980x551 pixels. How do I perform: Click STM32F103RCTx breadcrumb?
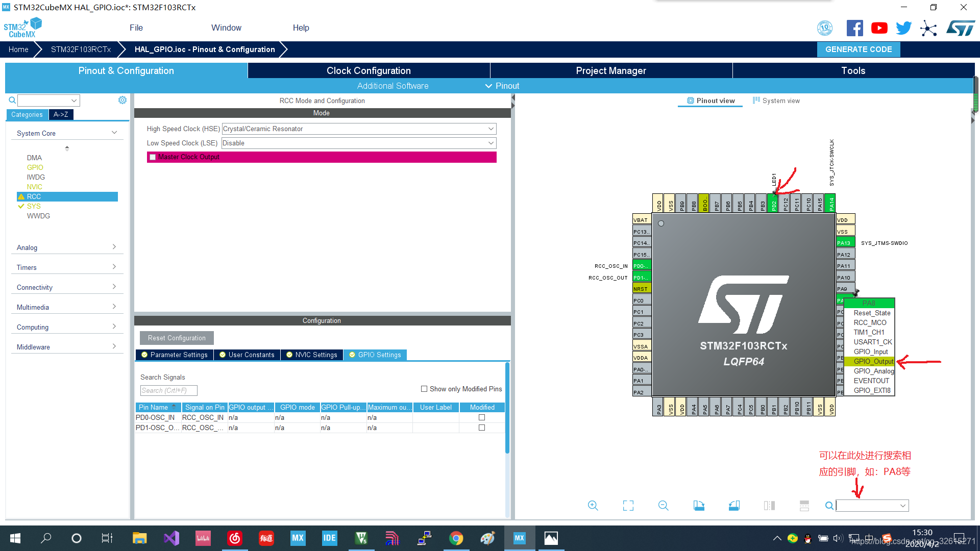pos(81,49)
